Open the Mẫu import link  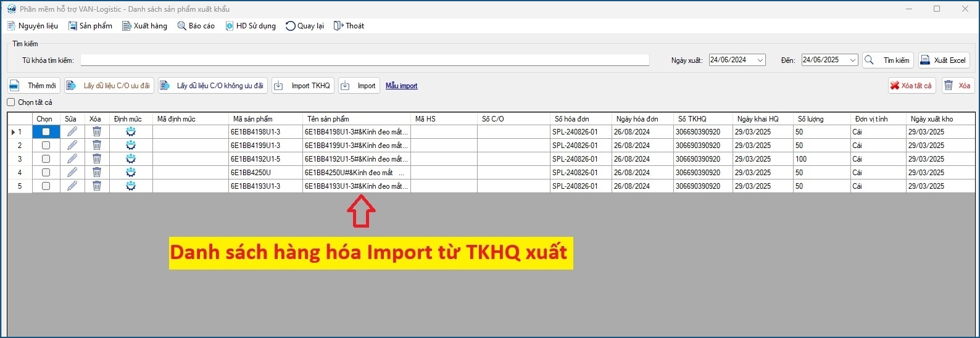[402, 86]
